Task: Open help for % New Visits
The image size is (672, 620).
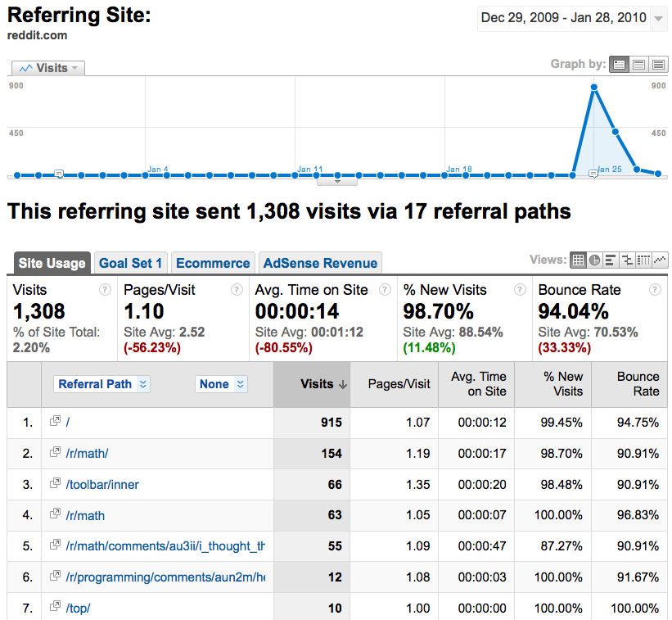Action: click(x=520, y=290)
